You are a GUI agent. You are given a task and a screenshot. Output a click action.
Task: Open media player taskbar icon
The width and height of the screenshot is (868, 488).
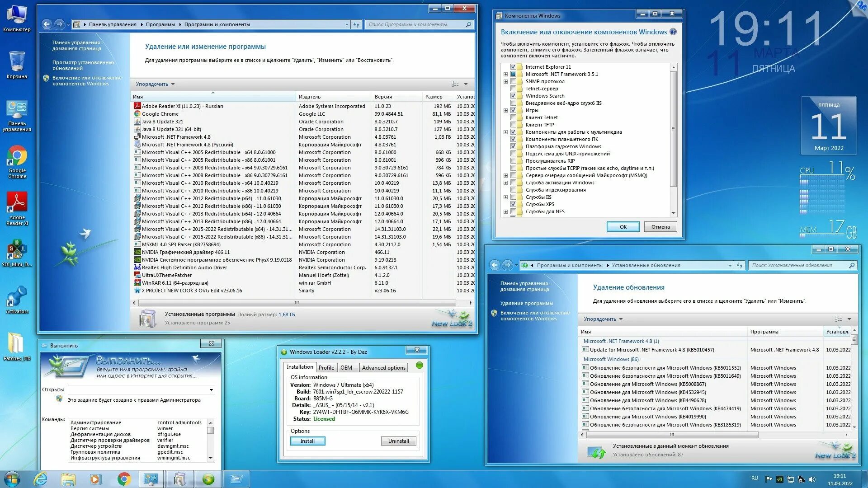[x=96, y=479]
